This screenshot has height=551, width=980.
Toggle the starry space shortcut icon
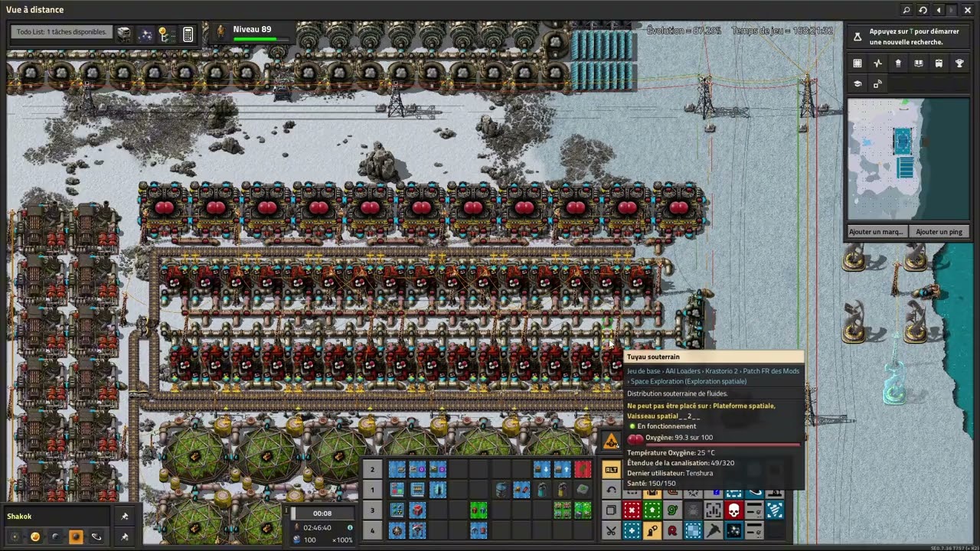(733, 530)
